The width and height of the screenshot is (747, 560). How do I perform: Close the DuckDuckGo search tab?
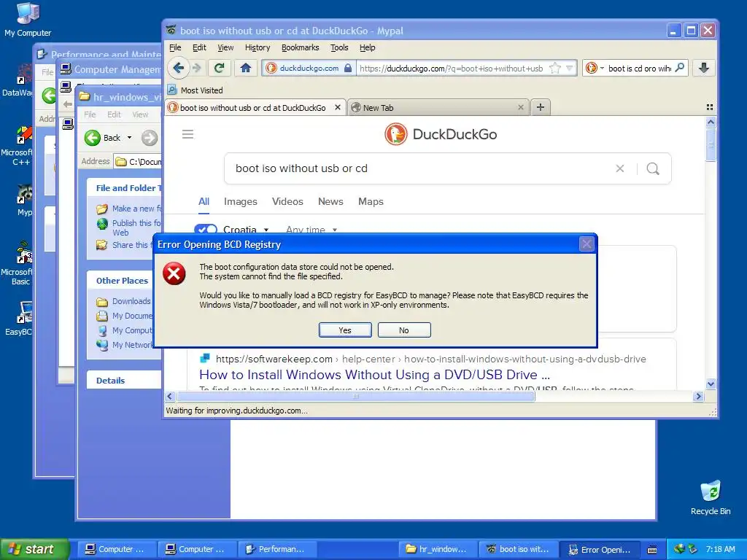click(x=337, y=108)
